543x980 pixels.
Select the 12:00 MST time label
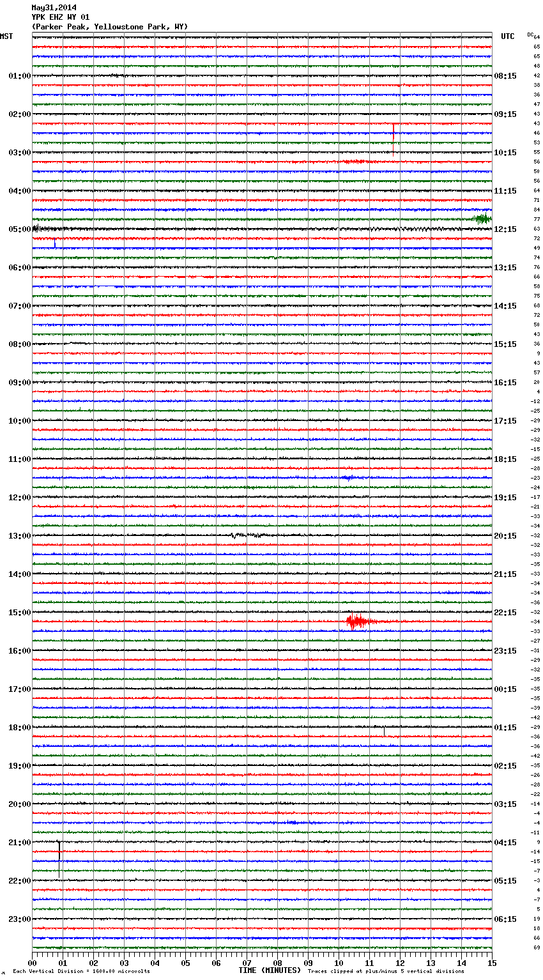coord(20,498)
